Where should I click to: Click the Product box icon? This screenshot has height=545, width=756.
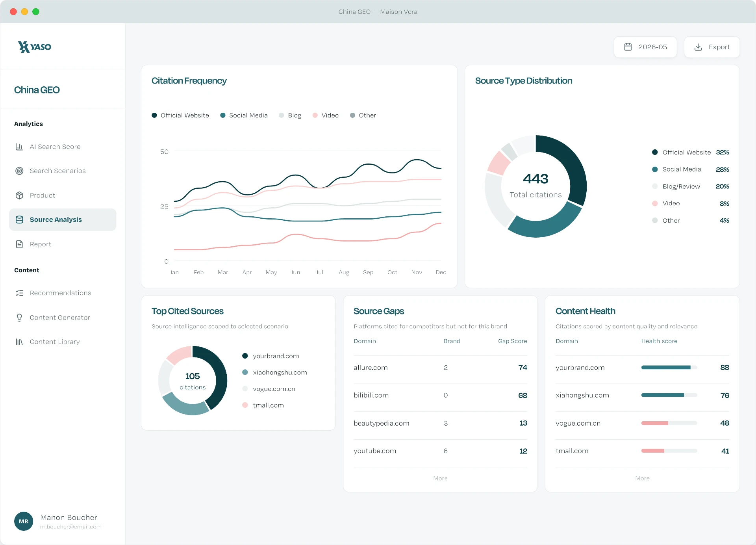[x=19, y=195]
